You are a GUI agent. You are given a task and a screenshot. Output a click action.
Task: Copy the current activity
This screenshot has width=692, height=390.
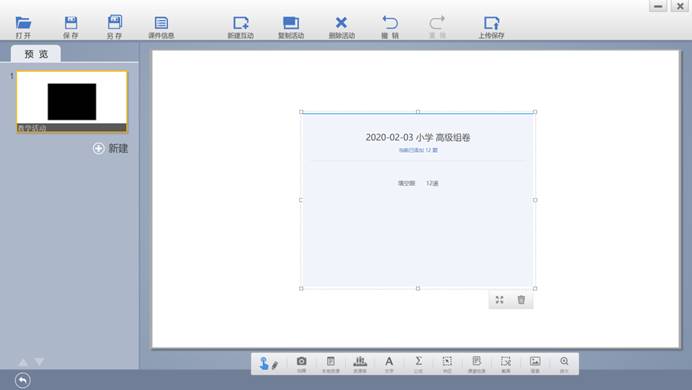click(291, 27)
